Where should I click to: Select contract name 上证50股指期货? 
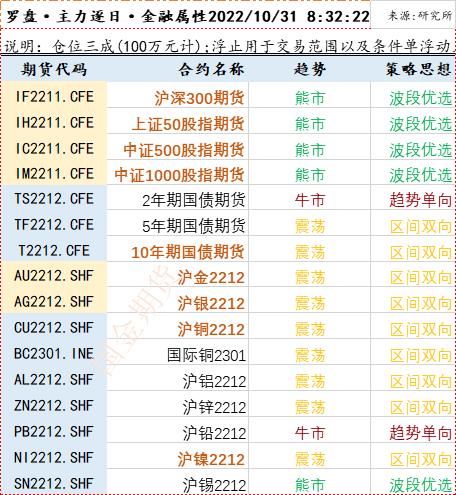[x=188, y=124]
